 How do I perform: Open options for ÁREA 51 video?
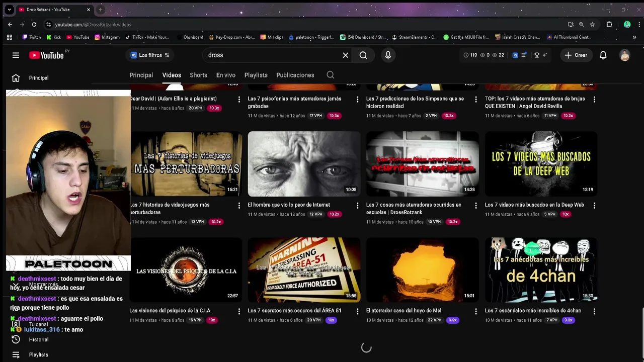(x=358, y=311)
